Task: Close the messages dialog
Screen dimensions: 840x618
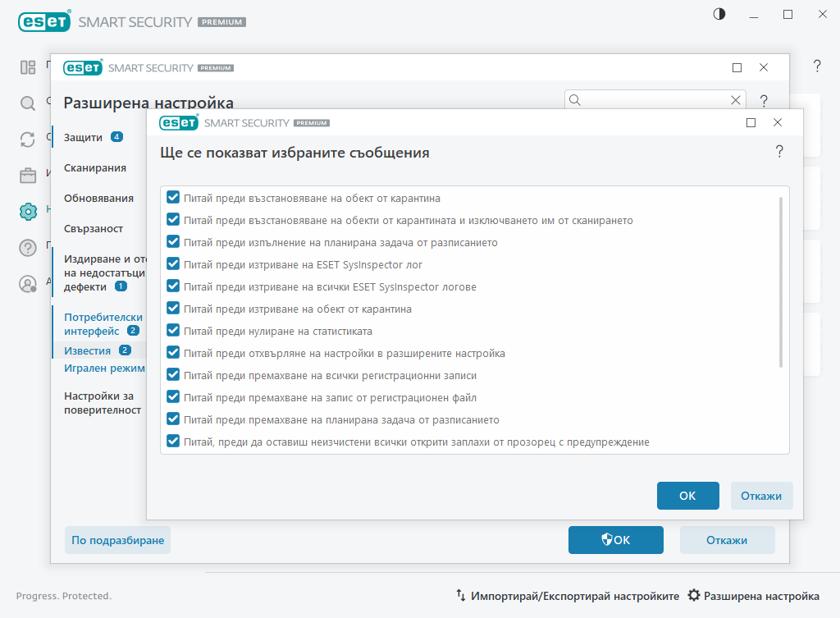Action: (x=778, y=123)
